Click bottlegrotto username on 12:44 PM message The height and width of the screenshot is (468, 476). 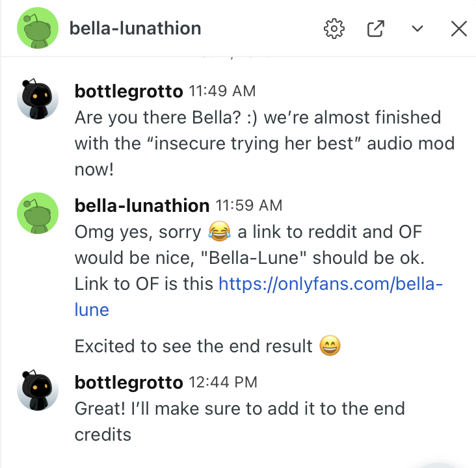tap(129, 383)
